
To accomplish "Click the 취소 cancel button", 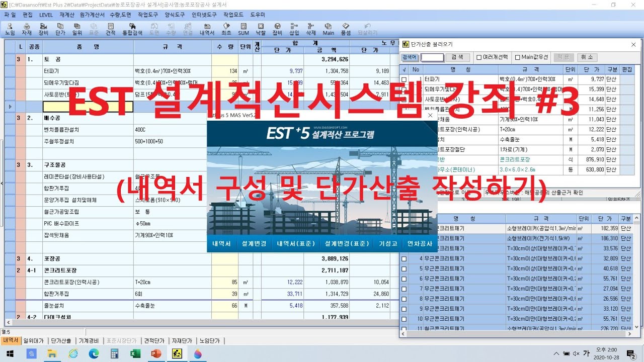I will 587,57.
